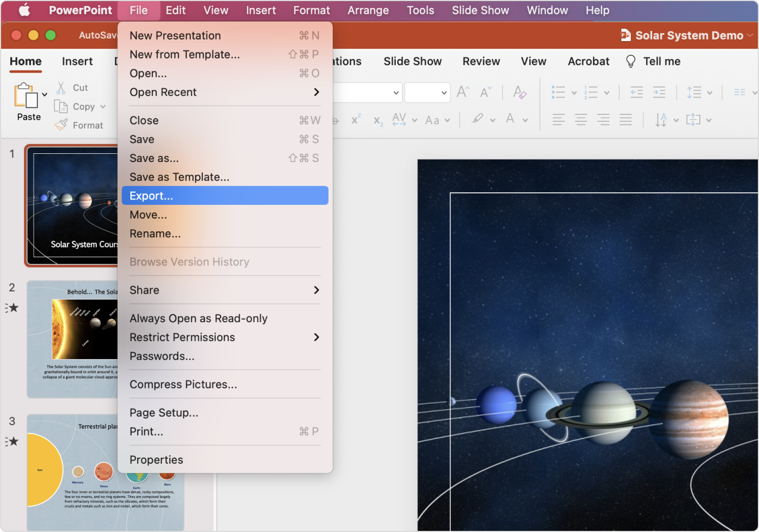This screenshot has width=759, height=532.
Task: Click the Clear Formatting icon
Action: coord(519,92)
